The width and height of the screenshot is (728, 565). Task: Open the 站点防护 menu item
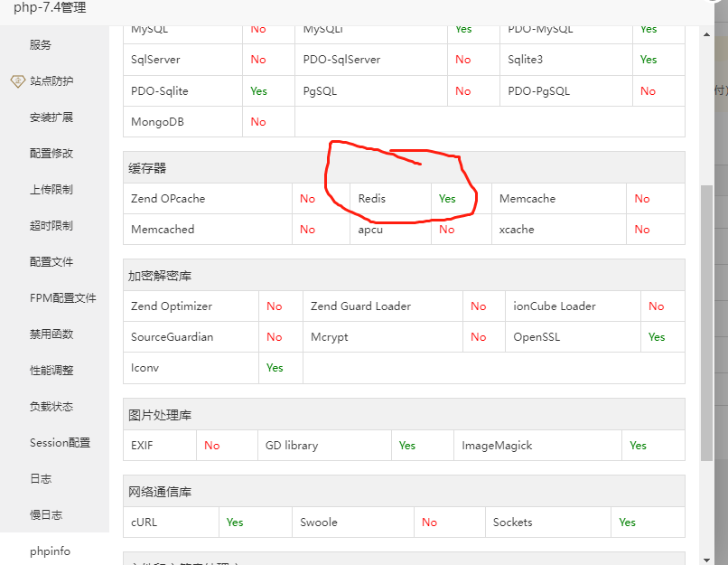(x=51, y=81)
